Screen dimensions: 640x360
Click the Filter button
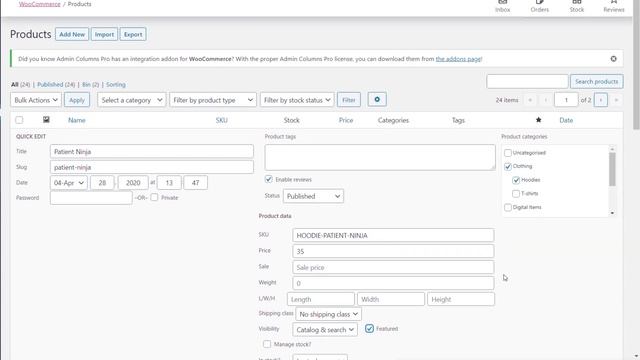click(349, 100)
